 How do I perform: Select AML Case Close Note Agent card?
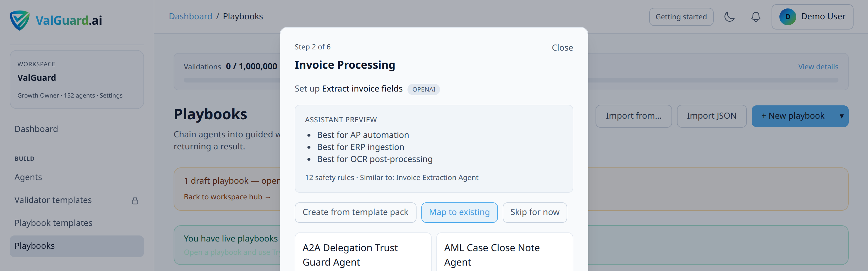(505, 252)
